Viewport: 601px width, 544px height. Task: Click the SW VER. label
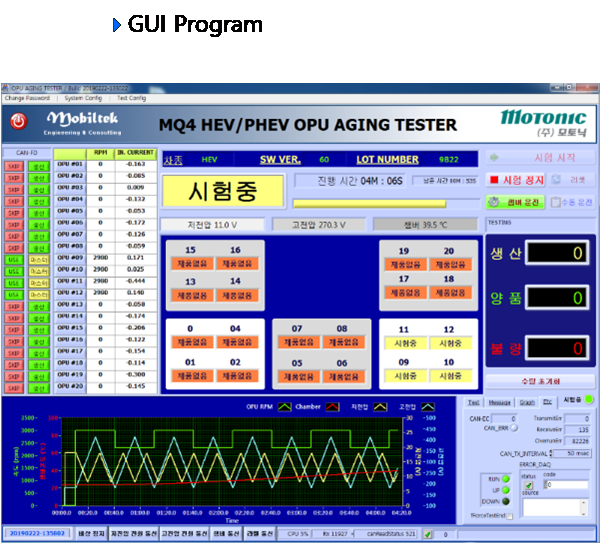click(x=280, y=159)
